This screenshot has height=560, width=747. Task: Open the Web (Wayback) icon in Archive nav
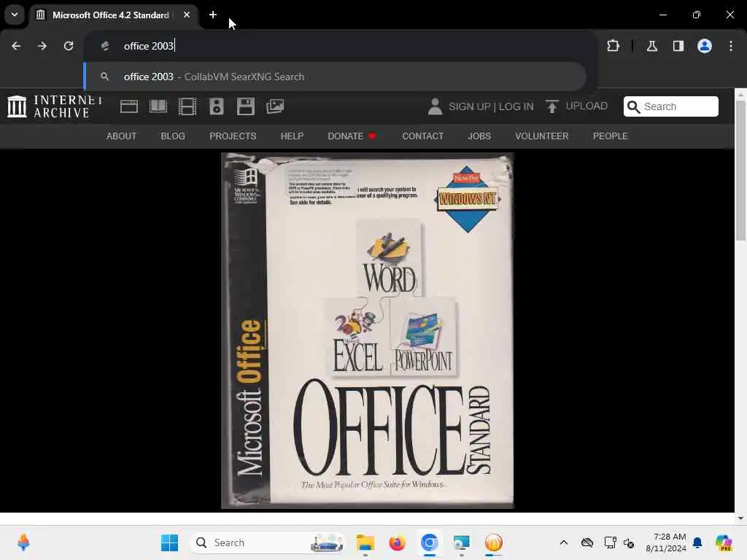[128, 106]
